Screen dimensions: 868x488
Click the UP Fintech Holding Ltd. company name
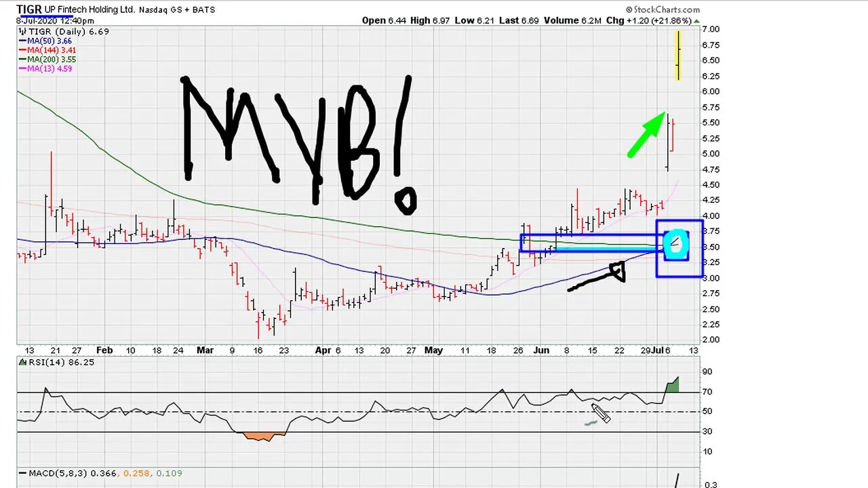tap(90, 10)
